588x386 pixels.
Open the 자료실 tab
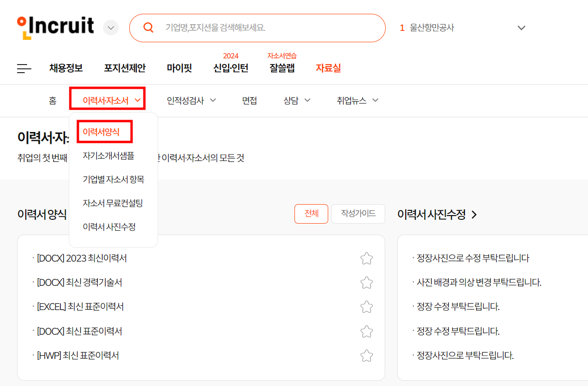(x=328, y=68)
